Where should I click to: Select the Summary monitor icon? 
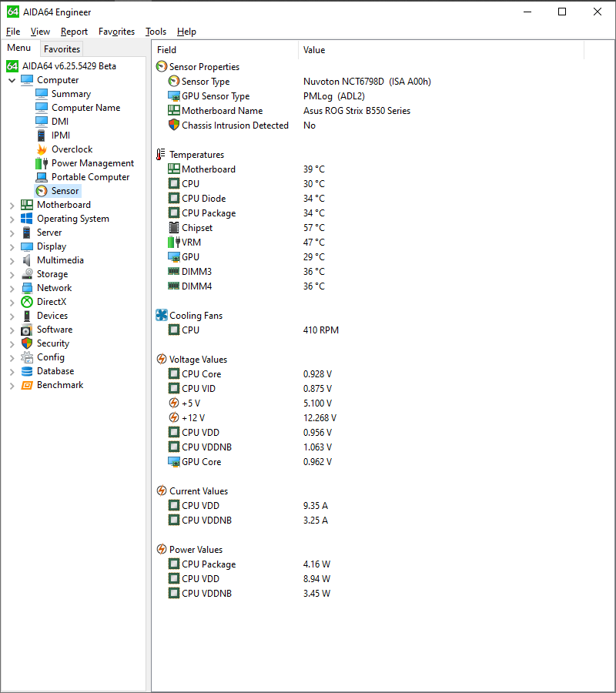pyautogui.click(x=42, y=94)
